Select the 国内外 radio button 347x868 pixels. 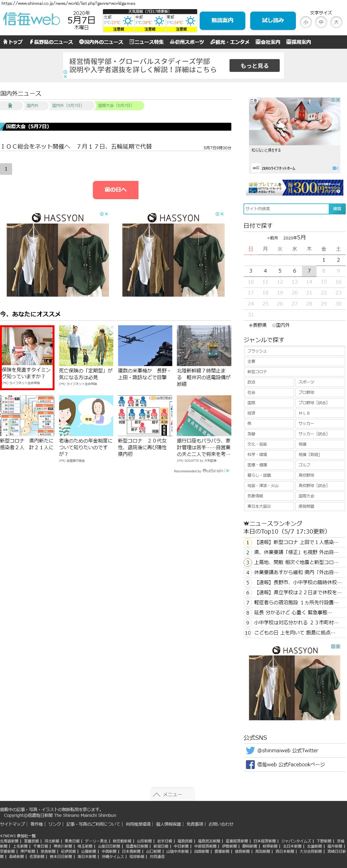pos(274,325)
